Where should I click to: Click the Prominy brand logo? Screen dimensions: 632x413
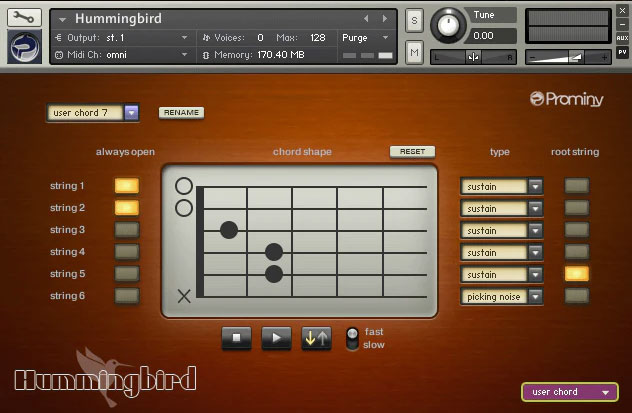(x=567, y=99)
